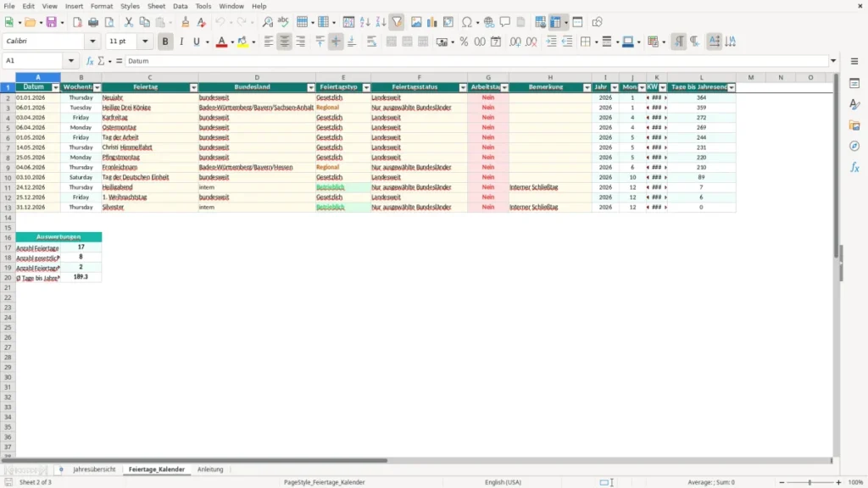
Task: Click Export as PDF icon
Action: (x=77, y=22)
